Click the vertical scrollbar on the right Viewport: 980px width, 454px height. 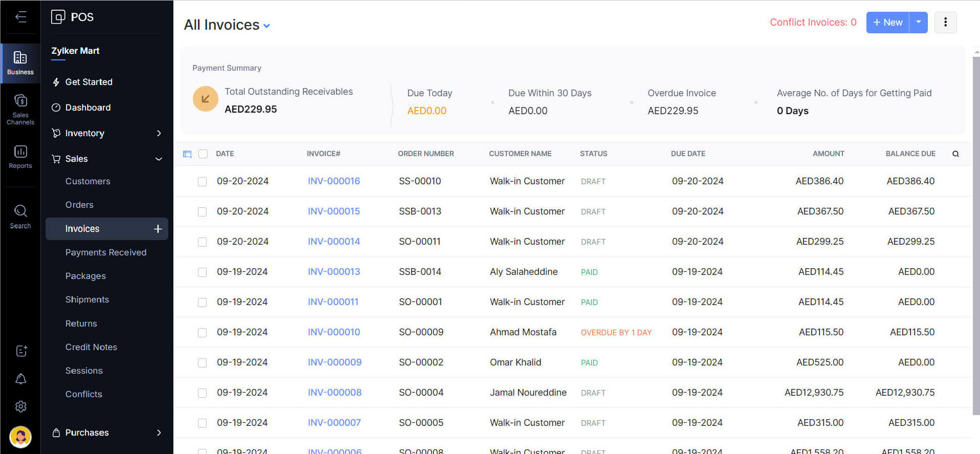tap(976, 230)
